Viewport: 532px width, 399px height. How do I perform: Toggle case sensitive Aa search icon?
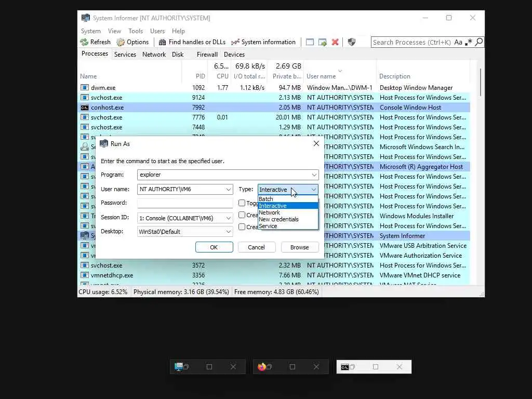pyautogui.click(x=458, y=43)
